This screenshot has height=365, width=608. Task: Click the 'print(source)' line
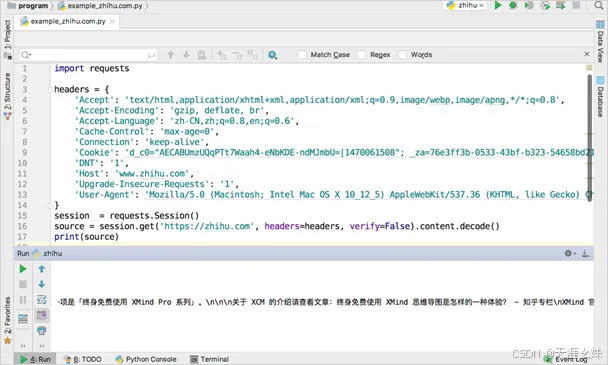point(86,237)
